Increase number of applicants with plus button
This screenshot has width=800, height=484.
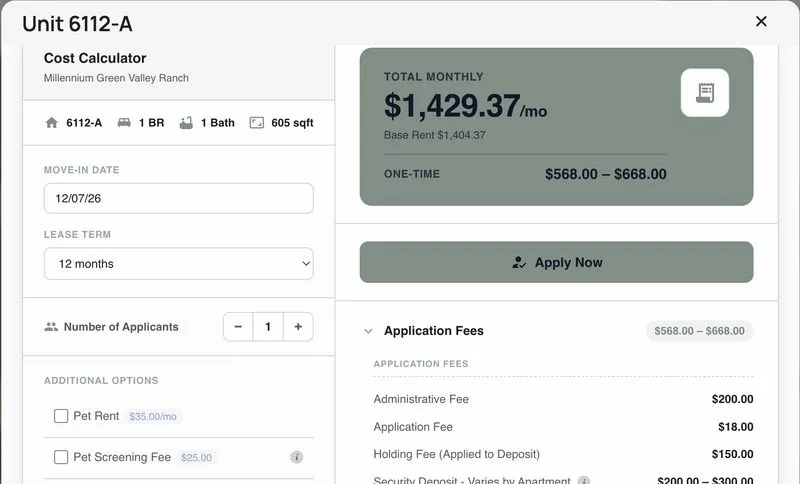[298, 326]
